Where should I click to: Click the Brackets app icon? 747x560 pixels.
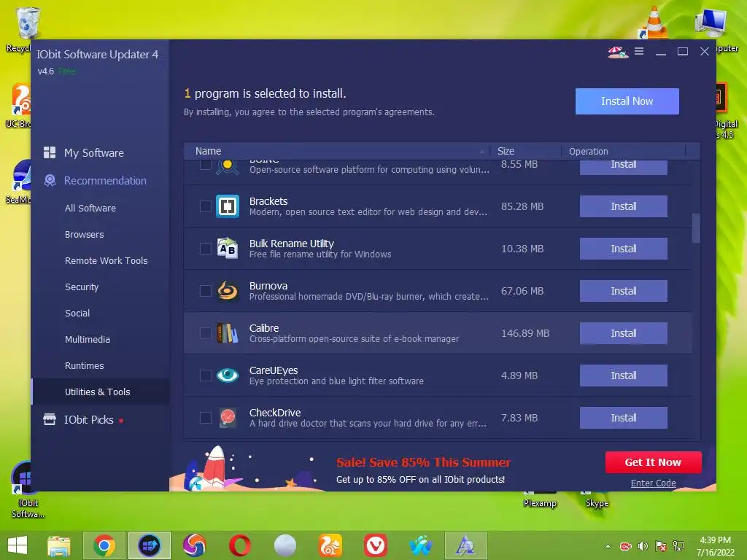pos(228,206)
